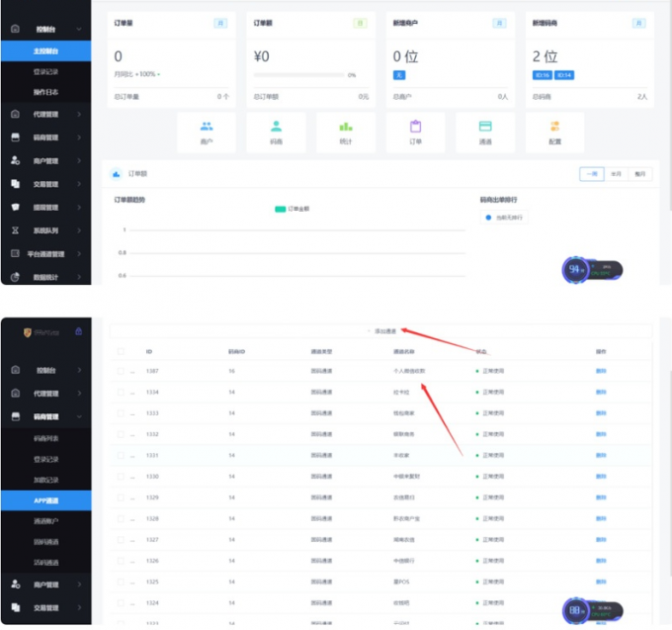The image size is (672, 630).
Task: Click 数据统计 pie chart icon in sidebar
Action: point(15,277)
